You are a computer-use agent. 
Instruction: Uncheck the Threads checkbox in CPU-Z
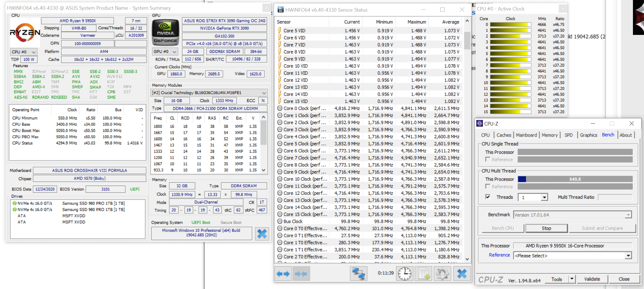(488, 197)
